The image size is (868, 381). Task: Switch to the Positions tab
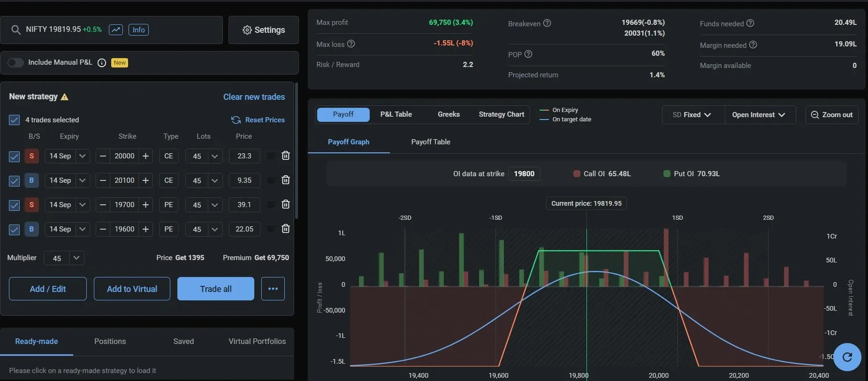point(110,341)
